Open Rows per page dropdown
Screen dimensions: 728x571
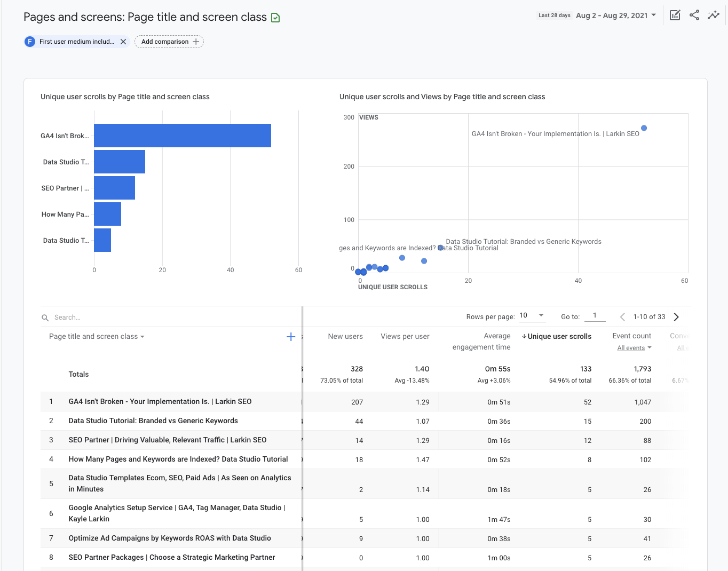[x=532, y=315]
